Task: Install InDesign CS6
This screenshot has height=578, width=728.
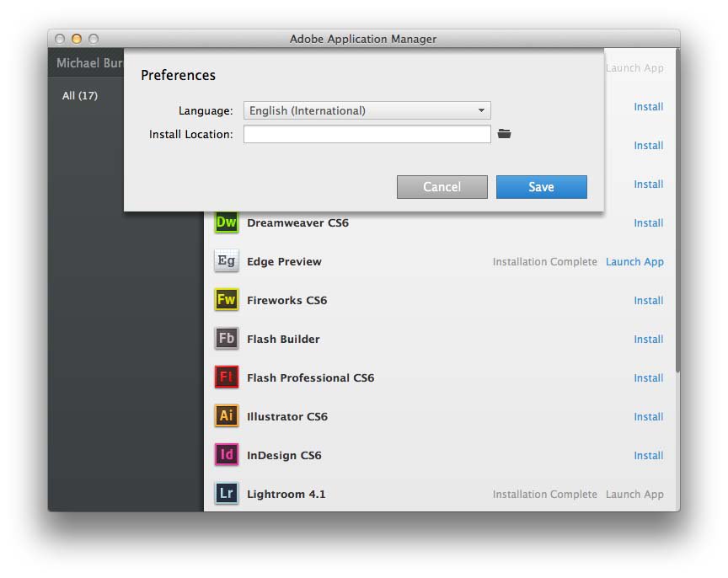Action: pyautogui.click(x=648, y=456)
